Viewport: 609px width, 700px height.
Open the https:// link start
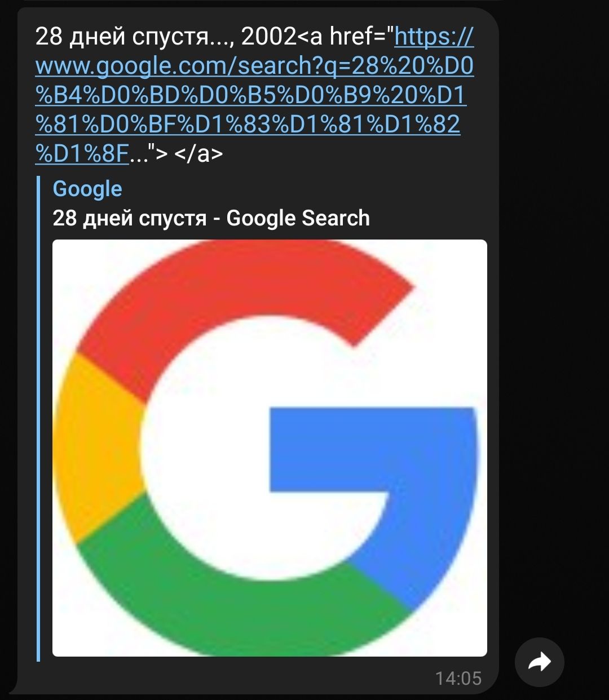click(x=434, y=37)
